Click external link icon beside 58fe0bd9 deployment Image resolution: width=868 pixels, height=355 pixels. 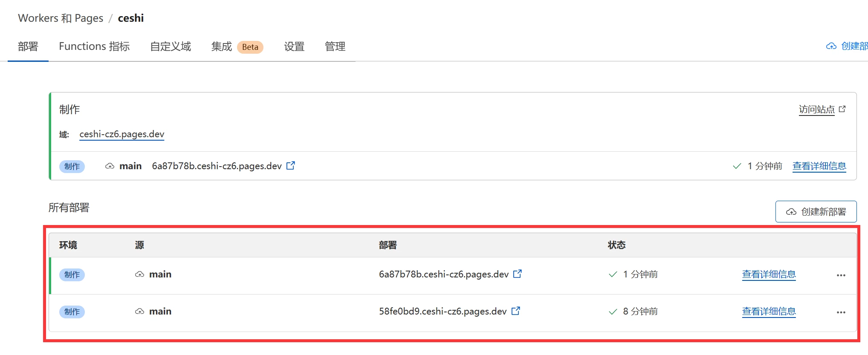(x=515, y=311)
